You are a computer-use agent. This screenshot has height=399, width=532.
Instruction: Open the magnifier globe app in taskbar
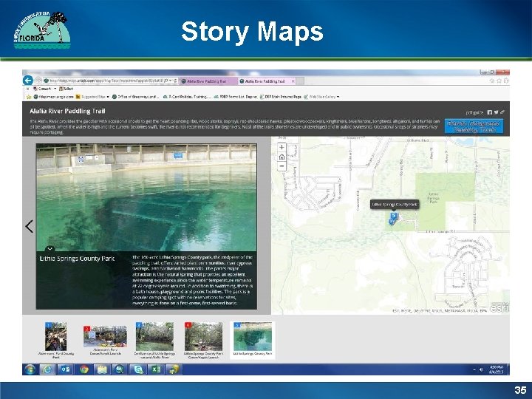pyautogui.click(x=120, y=369)
